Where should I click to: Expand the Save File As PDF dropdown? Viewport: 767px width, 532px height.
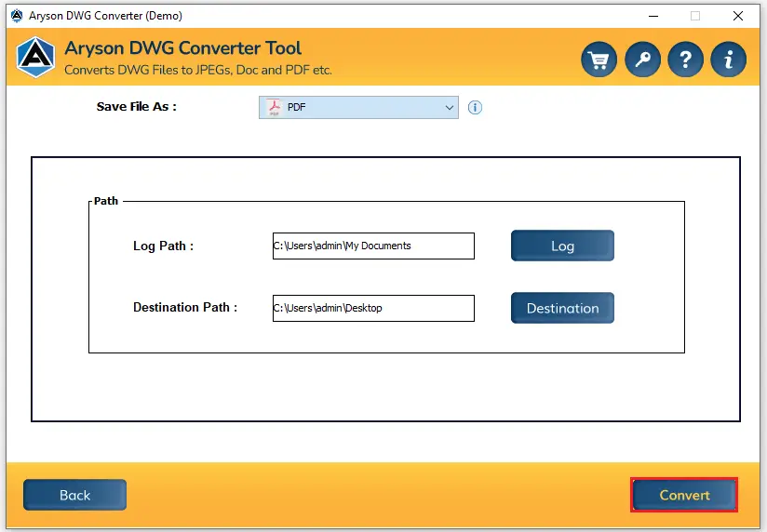[358, 108]
